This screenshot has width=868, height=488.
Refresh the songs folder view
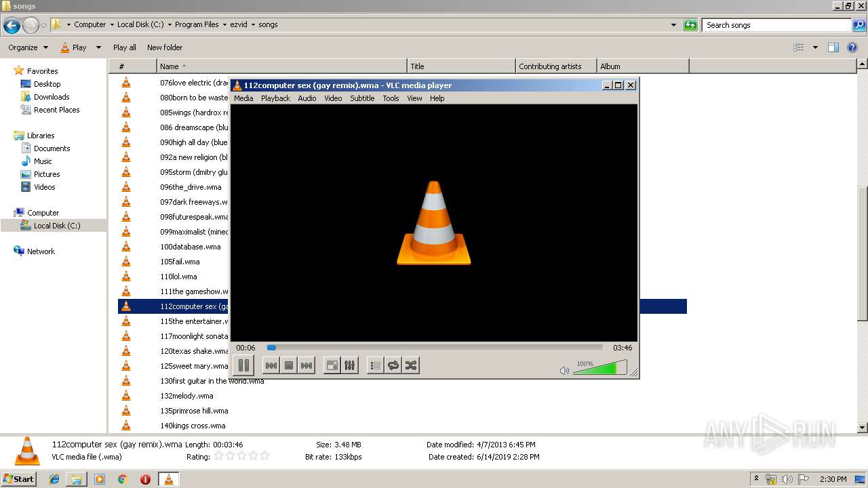(690, 25)
